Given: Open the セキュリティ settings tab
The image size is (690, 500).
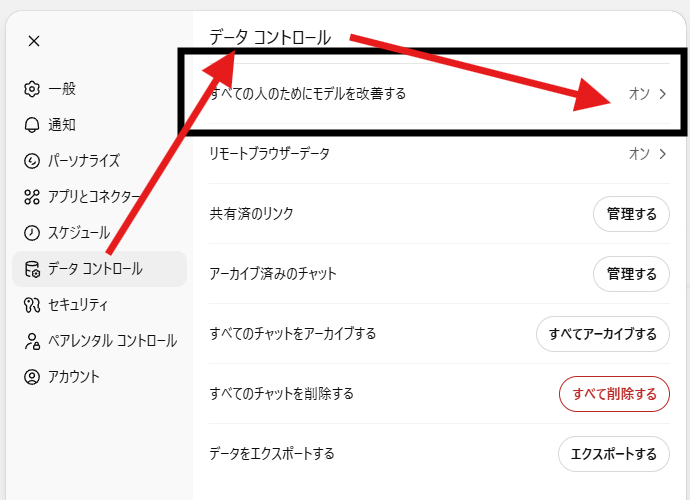Looking at the screenshot, I should click(x=78, y=305).
